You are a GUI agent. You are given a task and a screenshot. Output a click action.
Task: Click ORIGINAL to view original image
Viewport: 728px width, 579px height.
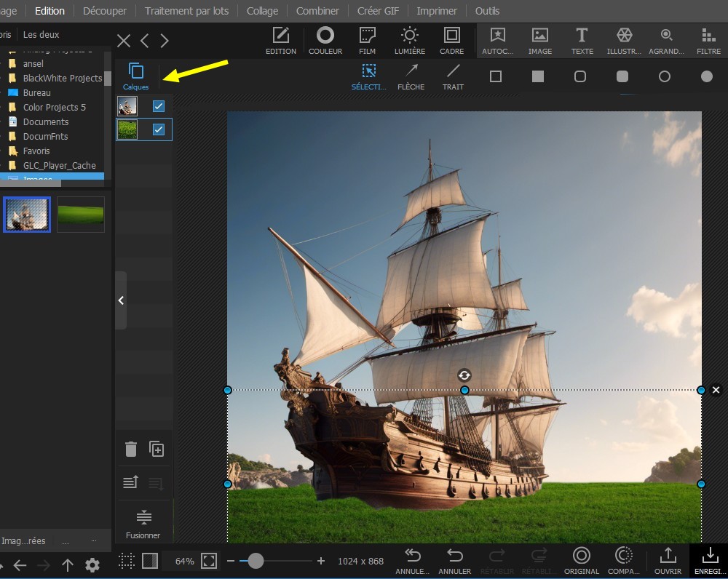[x=581, y=560]
